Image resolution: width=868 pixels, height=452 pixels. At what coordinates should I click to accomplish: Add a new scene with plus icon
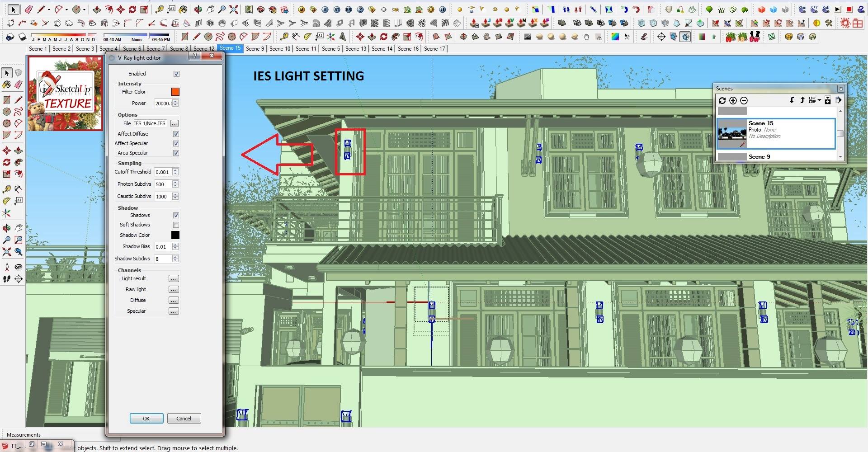click(x=733, y=100)
